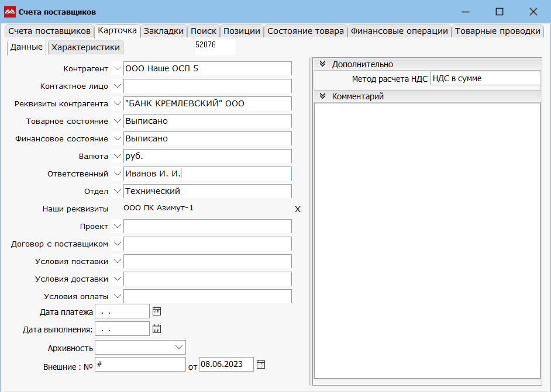This screenshot has width=551, height=392.
Task: Collapse the Комментарий section
Action: click(322, 96)
